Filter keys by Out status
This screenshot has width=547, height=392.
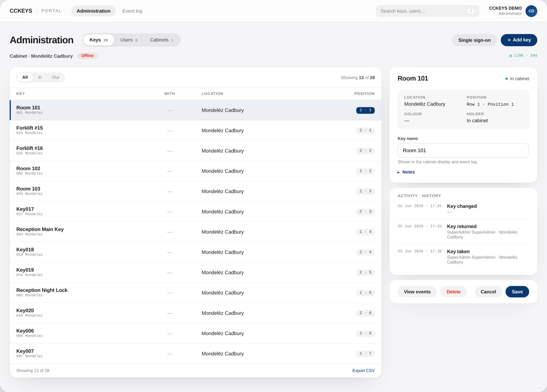[55, 78]
